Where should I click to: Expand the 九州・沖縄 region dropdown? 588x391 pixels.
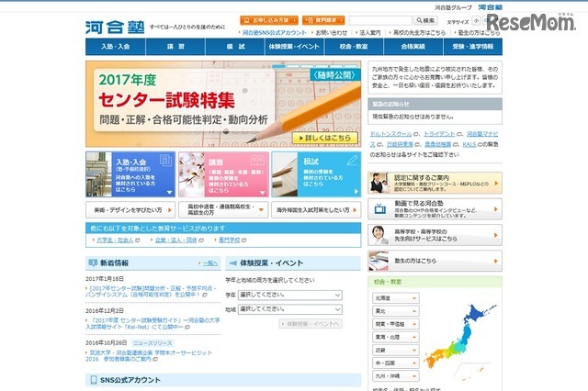point(395,375)
